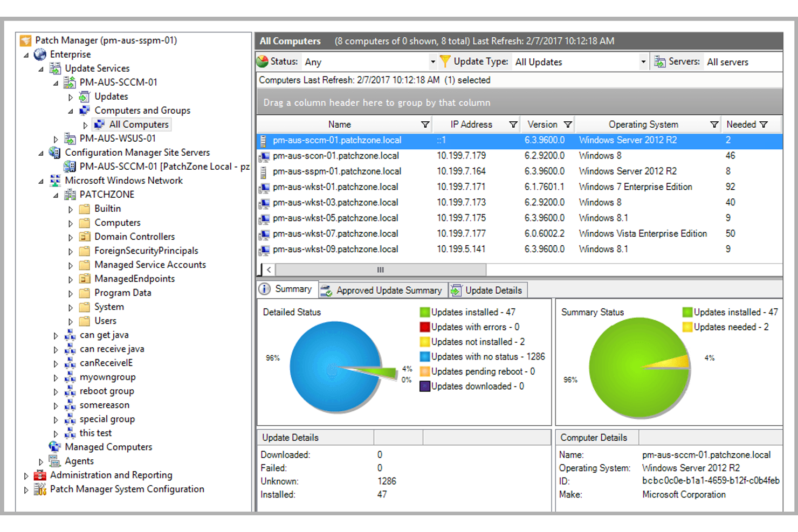This screenshot has height=532, width=798.
Task: Open the Status dropdown showing Any
Action: coord(434,61)
